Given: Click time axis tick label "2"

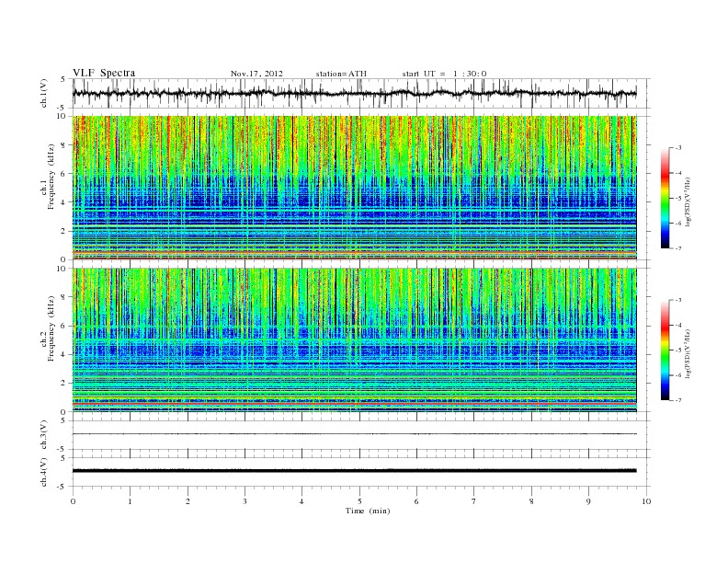Looking at the screenshot, I should (188, 501).
